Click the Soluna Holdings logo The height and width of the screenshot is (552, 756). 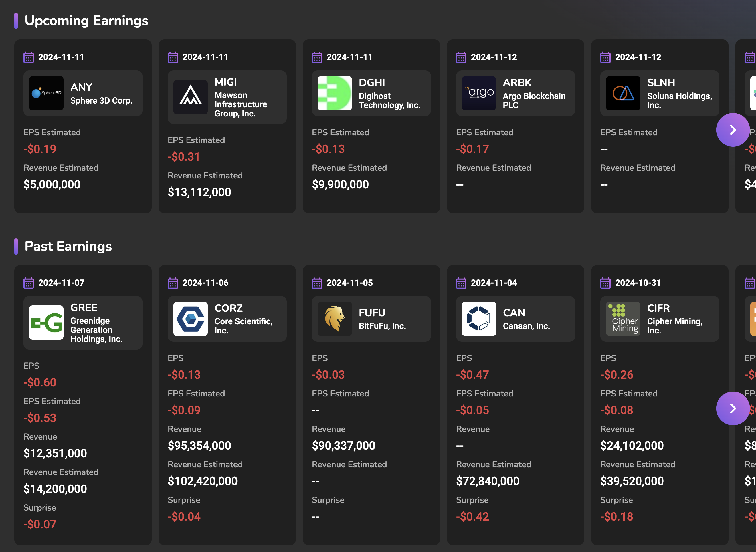[623, 93]
